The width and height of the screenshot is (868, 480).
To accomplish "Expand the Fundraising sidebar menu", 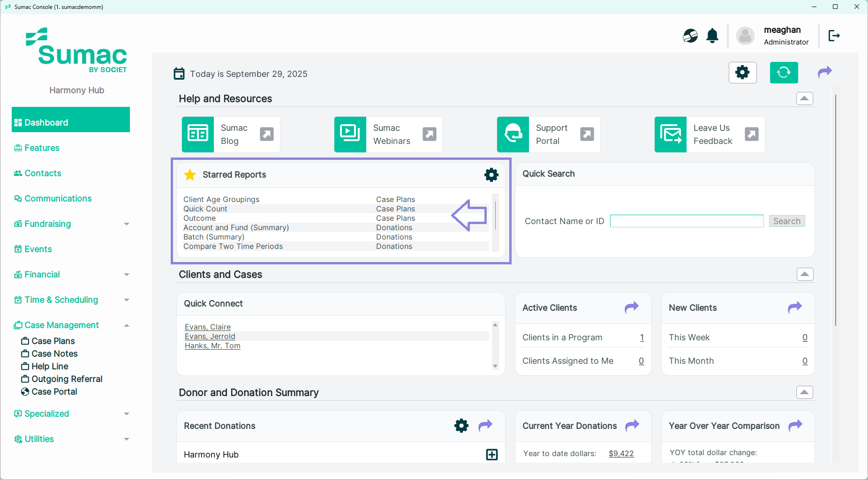I will pos(126,224).
